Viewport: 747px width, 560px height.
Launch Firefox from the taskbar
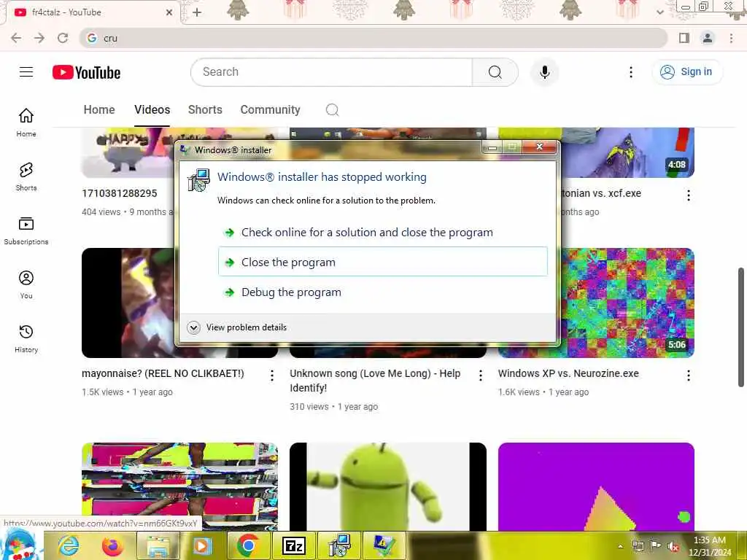pos(112,545)
